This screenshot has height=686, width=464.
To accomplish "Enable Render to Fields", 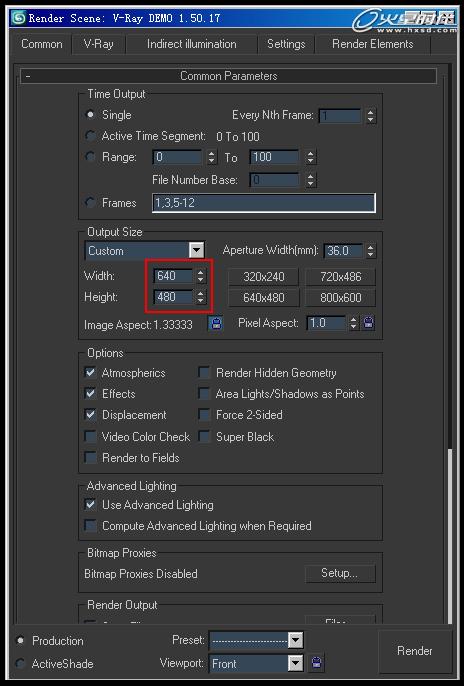I will point(91,457).
